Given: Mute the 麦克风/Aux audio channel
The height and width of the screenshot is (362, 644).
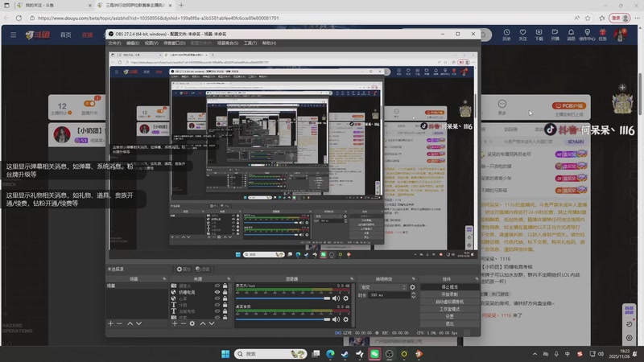Looking at the screenshot, I should click(336, 298).
